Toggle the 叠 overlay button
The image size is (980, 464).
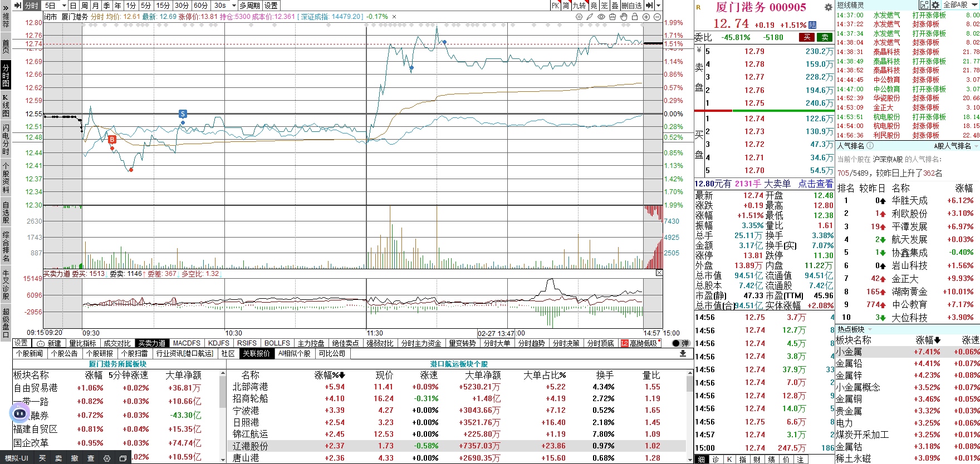coord(615,6)
